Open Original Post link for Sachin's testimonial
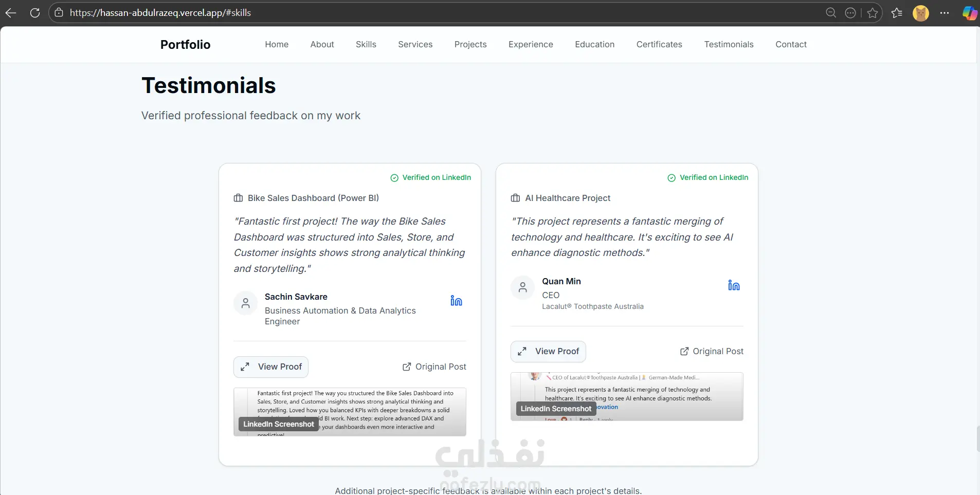Image resolution: width=980 pixels, height=495 pixels. [x=434, y=367]
